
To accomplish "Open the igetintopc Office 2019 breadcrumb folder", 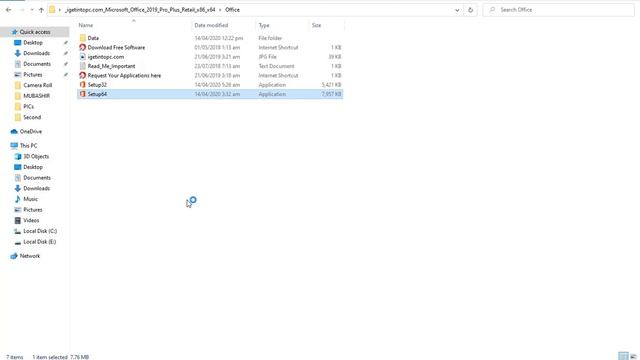I will click(x=140, y=10).
